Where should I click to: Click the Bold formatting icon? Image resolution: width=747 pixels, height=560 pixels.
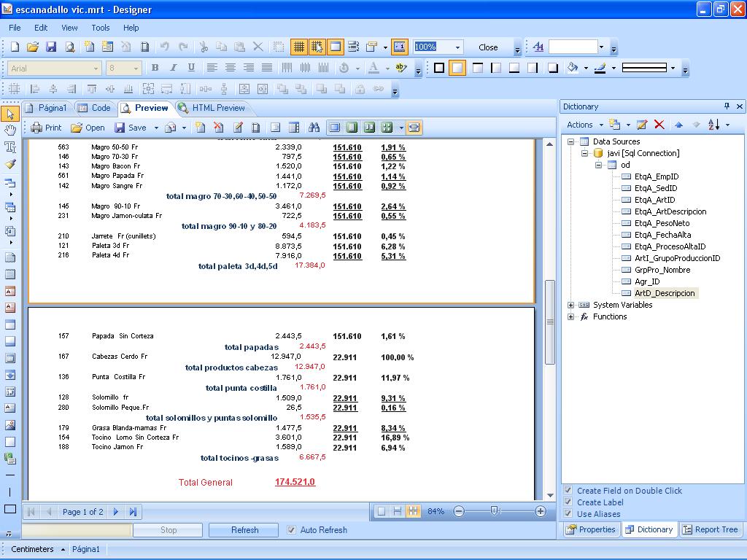tap(155, 68)
